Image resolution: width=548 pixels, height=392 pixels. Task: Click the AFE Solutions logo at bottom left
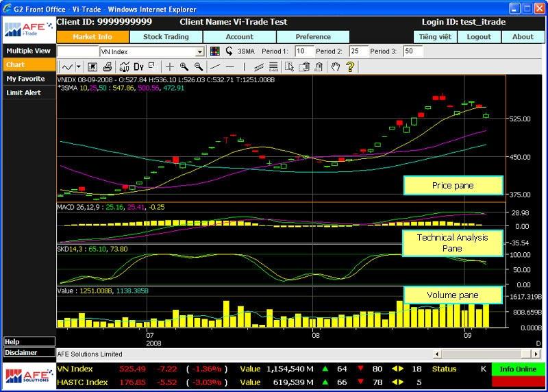pos(29,376)
